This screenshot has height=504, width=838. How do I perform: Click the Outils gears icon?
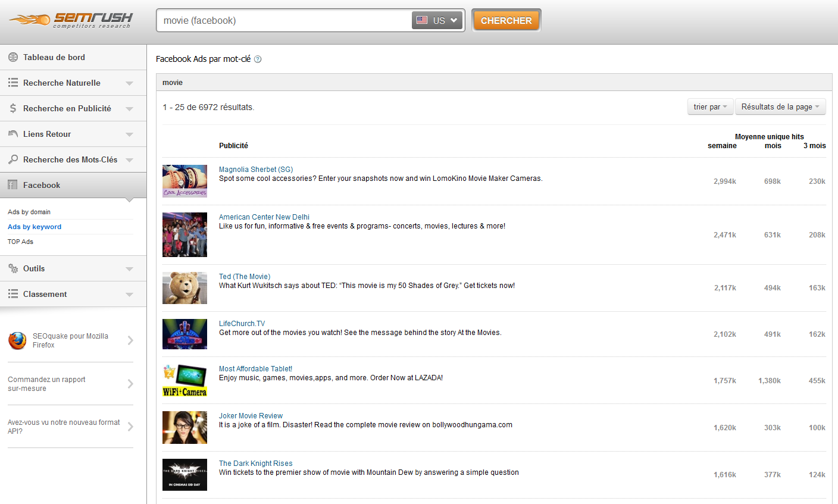12,268
